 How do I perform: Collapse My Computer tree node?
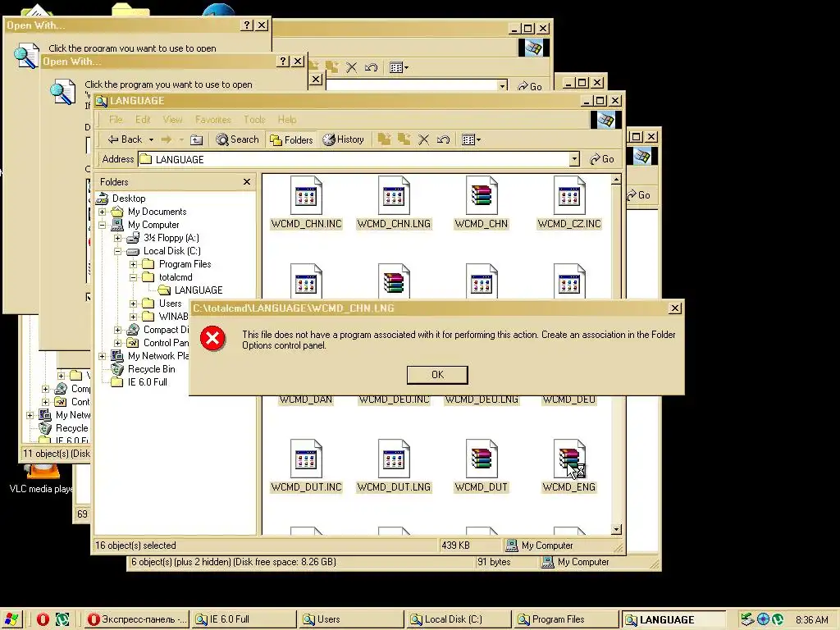tap(103, 225)
